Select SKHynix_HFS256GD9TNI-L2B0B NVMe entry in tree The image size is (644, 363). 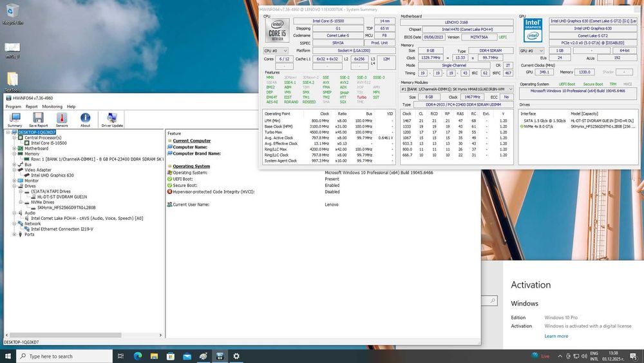(66, 208)
